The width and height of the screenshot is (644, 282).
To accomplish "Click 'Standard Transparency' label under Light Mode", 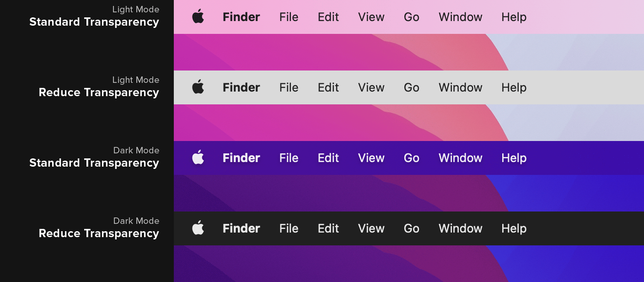I will pos(94,22).
